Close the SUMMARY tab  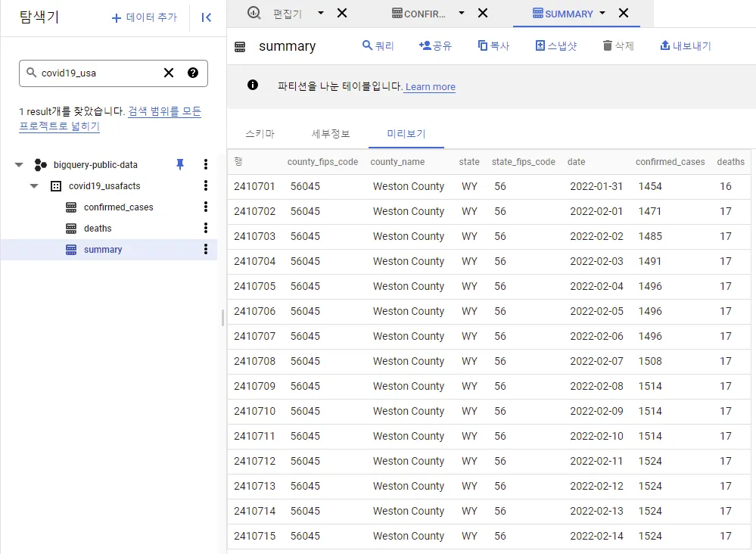pos(624,13)
